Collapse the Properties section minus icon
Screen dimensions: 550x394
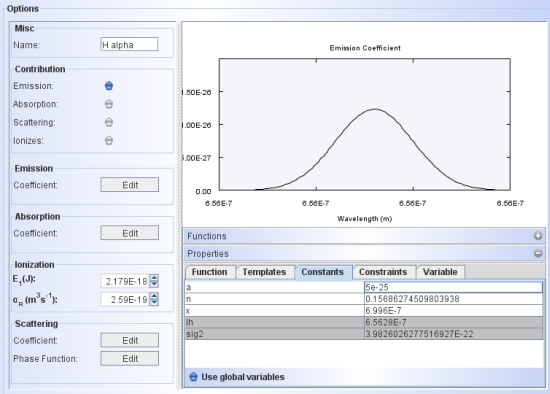538,253
